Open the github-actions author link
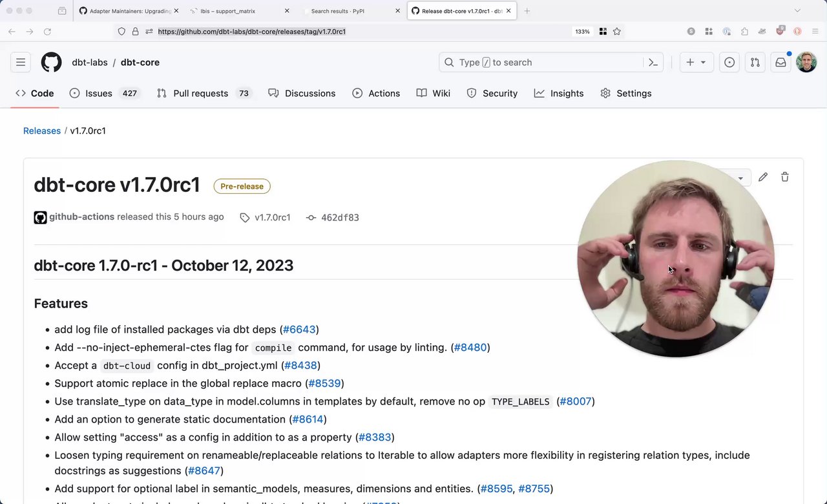This screenshot has height=504, width=827. [81, 217]
